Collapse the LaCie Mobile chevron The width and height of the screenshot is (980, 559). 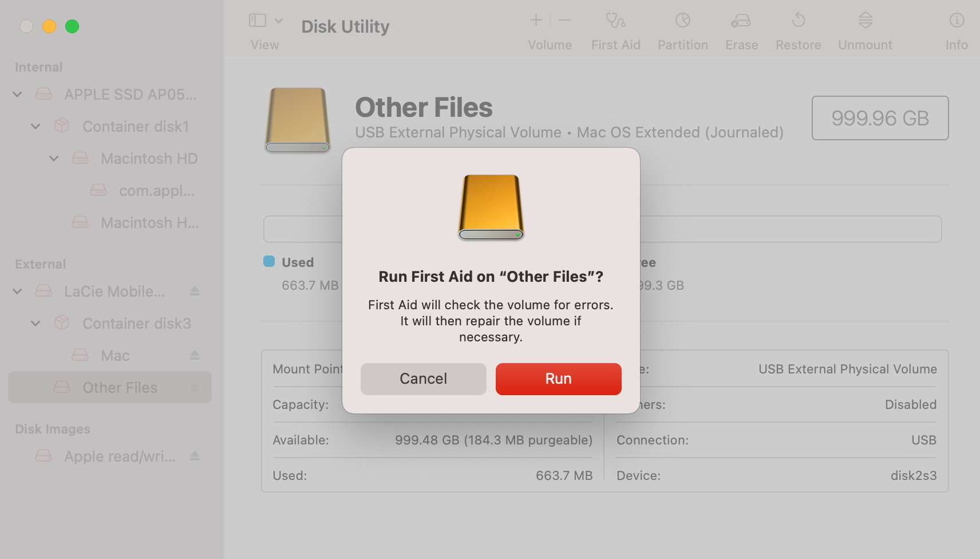click(x=18, y=291)
